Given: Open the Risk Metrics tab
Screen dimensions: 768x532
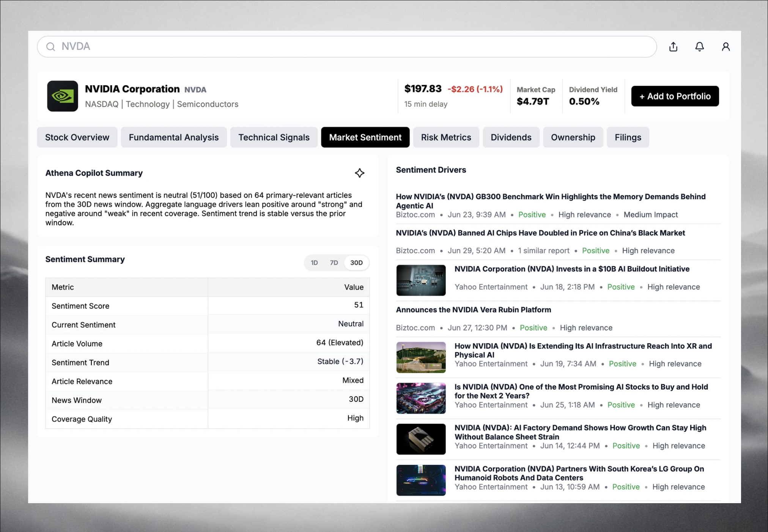Looking at the screenshot, I should pos(446,137).
